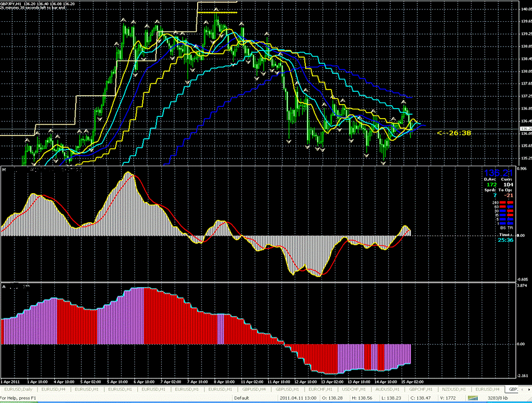Image resolution: width=532 pixels, height=403 pixels.
Task: Click the 136.20 current price axis label
Action: (525, 129)
